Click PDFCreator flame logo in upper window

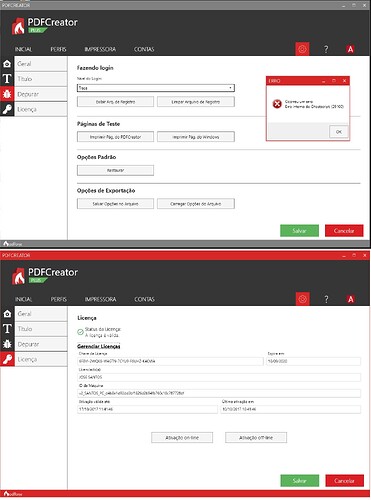click(x=18, y=26)
